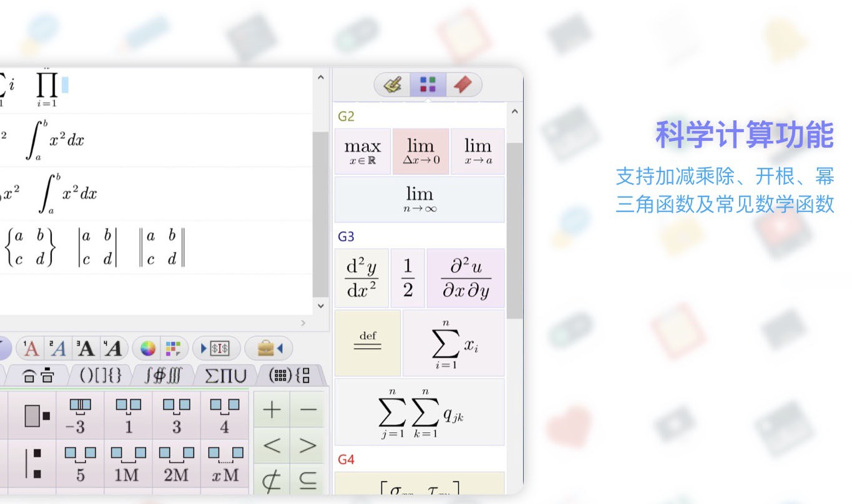852x504 pixels.
Task: Insert the max x∈ℝ formula
Action: click(363, 152)
